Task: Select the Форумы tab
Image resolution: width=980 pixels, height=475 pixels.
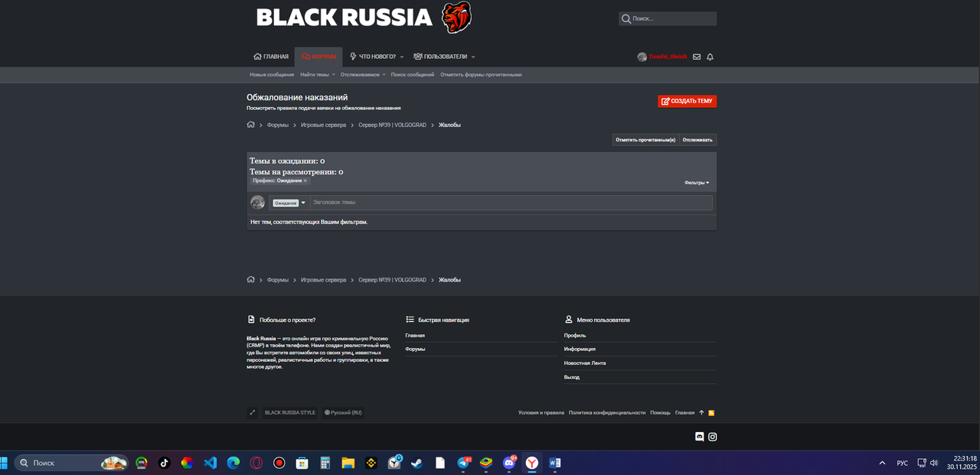Action: pyautogui.click(x=318, y=57)
